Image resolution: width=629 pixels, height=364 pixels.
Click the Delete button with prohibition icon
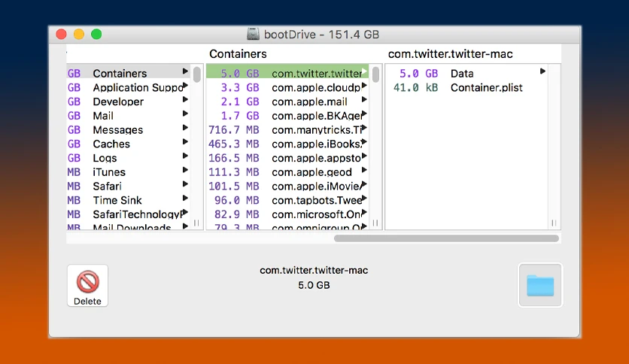(87, 286)
